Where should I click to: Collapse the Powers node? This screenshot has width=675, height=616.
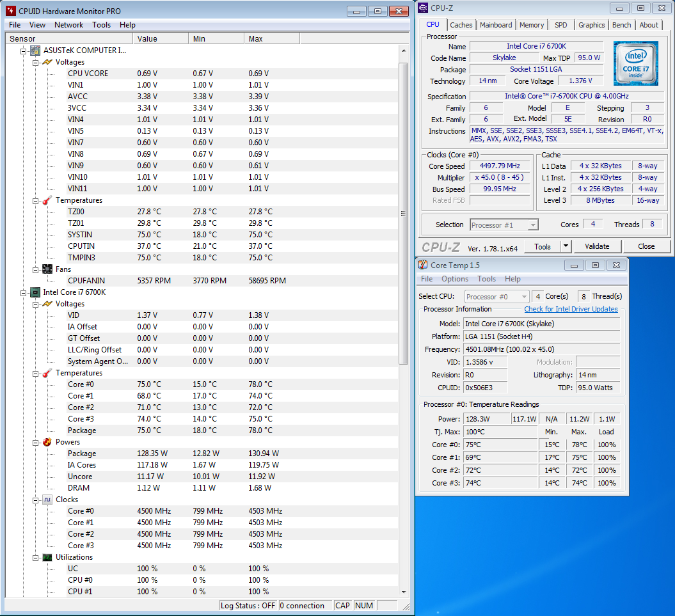[35, 443]
